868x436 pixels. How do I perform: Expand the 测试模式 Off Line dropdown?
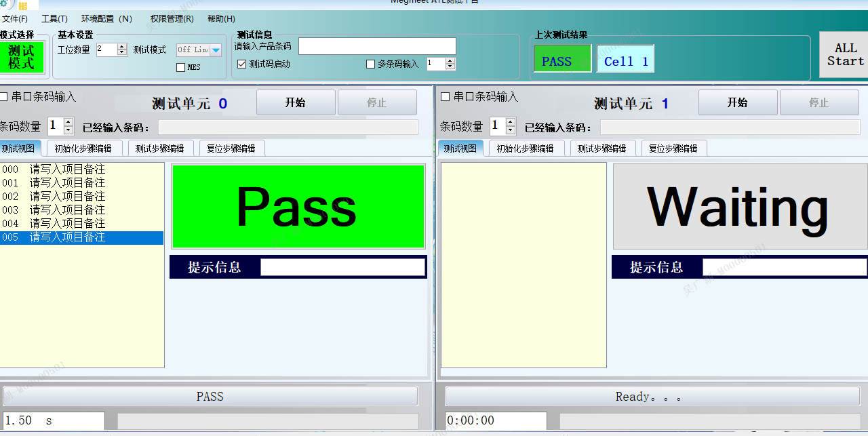coord(216,49)
